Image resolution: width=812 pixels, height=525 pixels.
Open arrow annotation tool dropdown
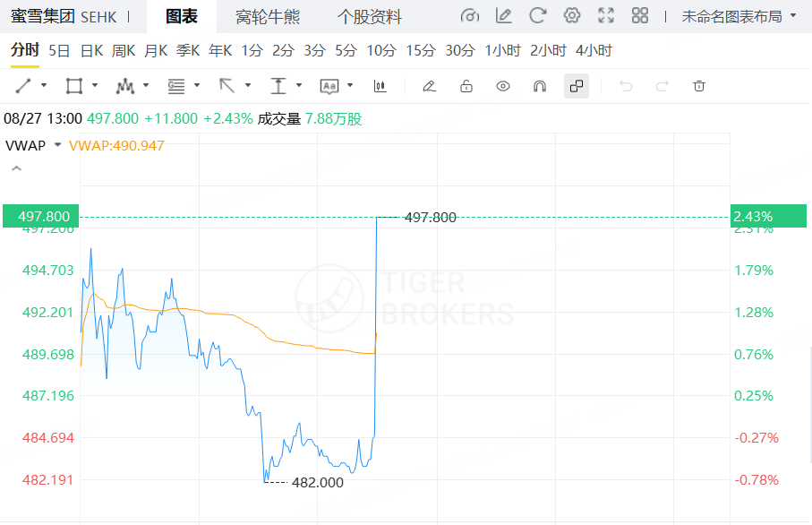248,85
